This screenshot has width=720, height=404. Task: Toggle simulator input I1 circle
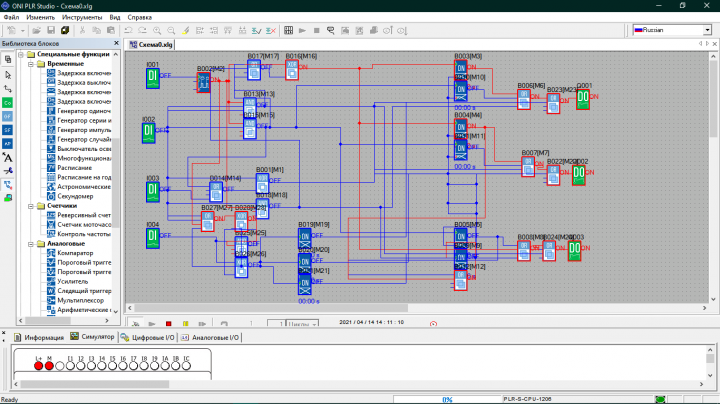(x=70, y=366)
